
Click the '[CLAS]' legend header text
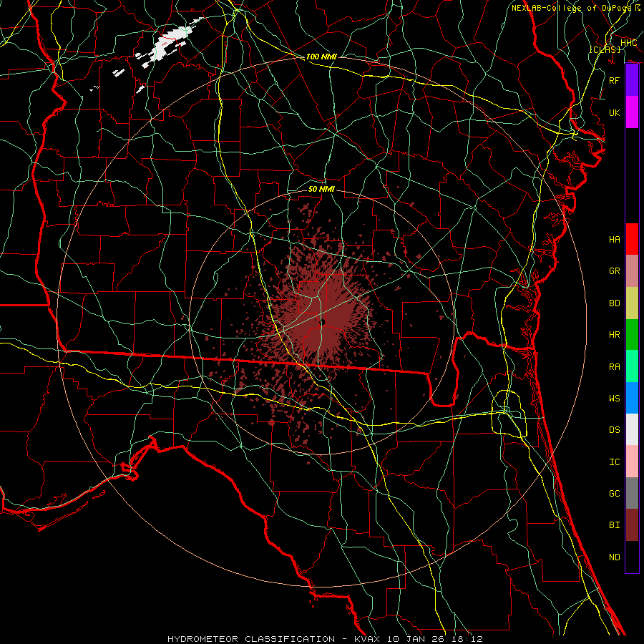pyautogui.click(x=605, y=49)
